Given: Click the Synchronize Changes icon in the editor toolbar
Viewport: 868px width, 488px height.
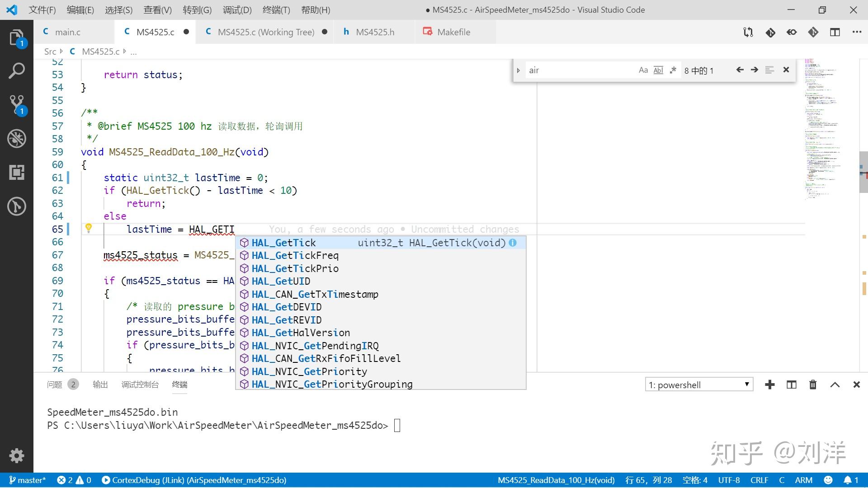Looking at the screenshot, I should tap(748, 32).
